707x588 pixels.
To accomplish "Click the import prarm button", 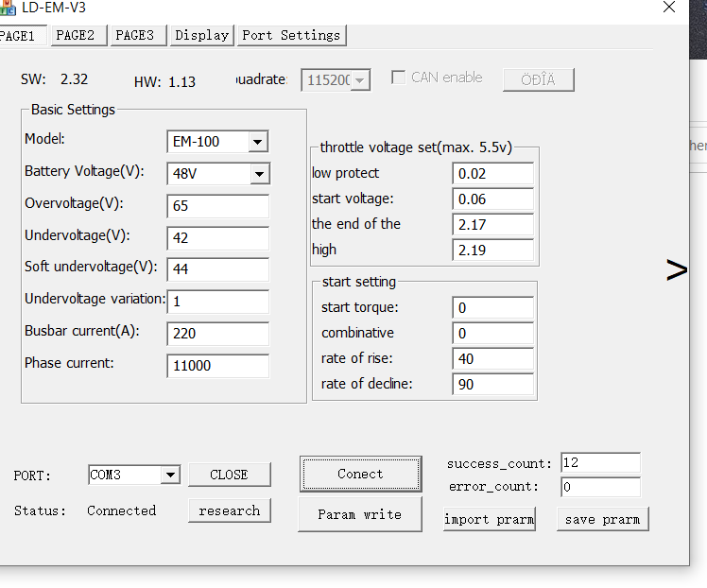I will 489,519.
